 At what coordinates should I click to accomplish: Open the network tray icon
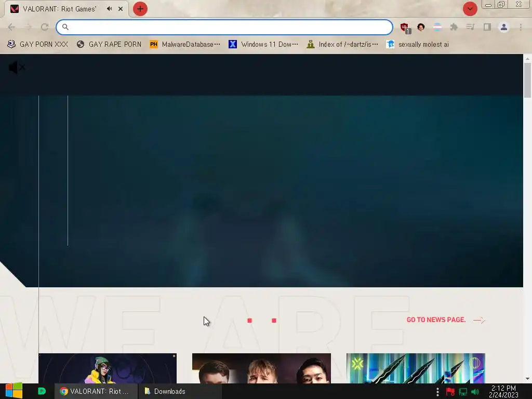click(x=463, y=392)
